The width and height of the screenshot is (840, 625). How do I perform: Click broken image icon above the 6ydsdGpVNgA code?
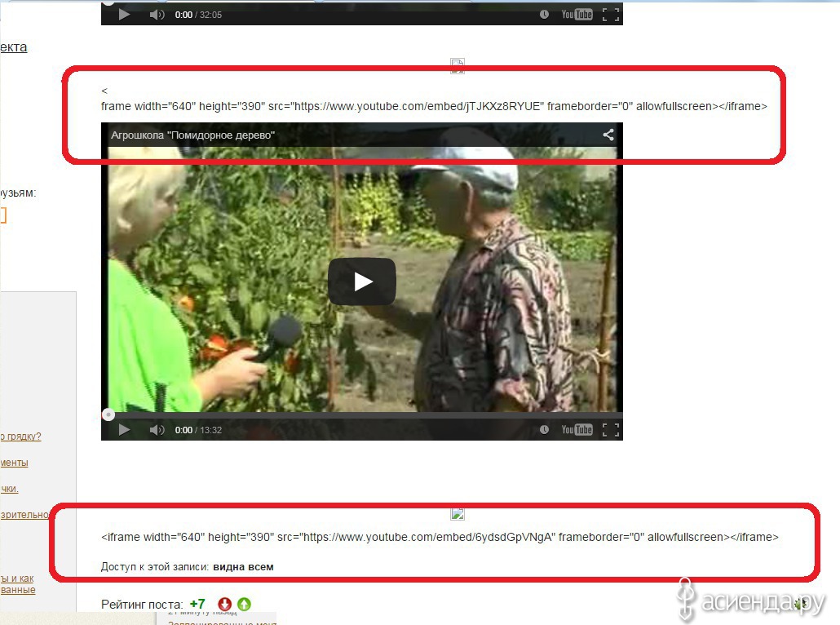point(458,514)
